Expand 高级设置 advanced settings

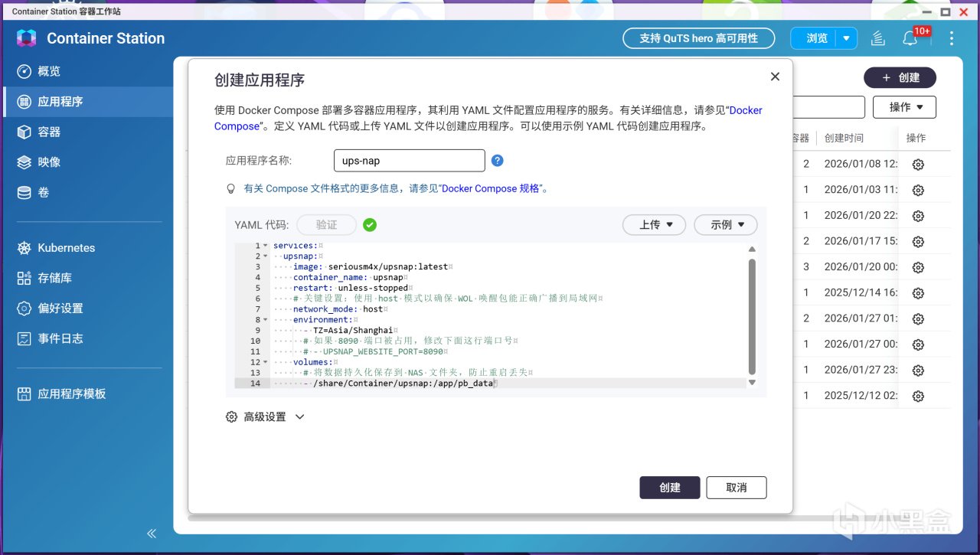coord(266,417)
